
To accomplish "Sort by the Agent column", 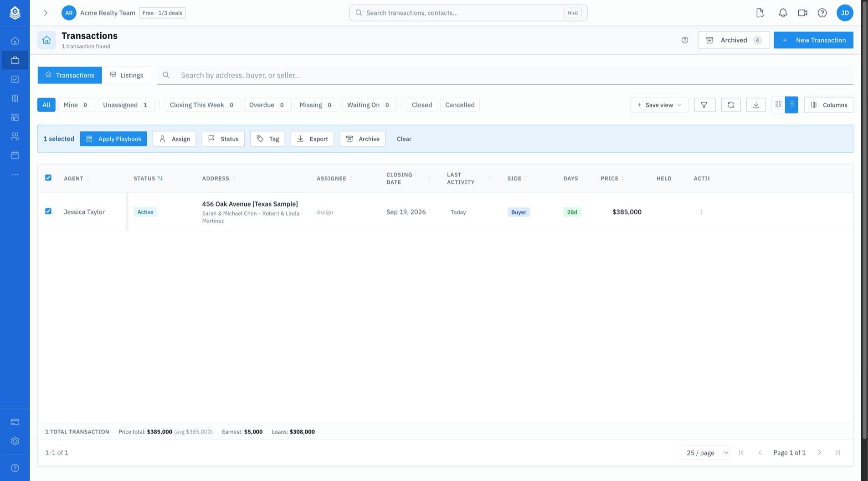I will click(x=77, y=178).
